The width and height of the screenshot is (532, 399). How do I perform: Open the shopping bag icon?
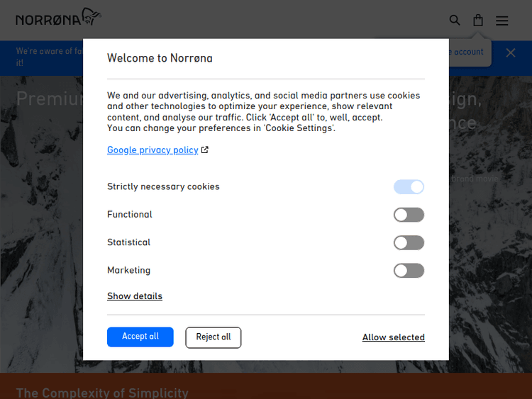(x=478, y=21)
